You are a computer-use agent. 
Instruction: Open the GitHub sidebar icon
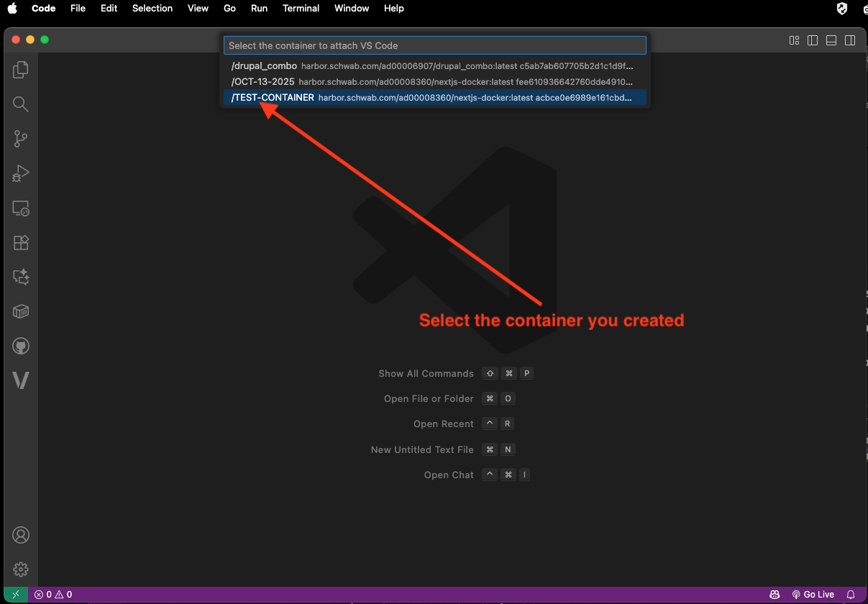tap(20, 346)
